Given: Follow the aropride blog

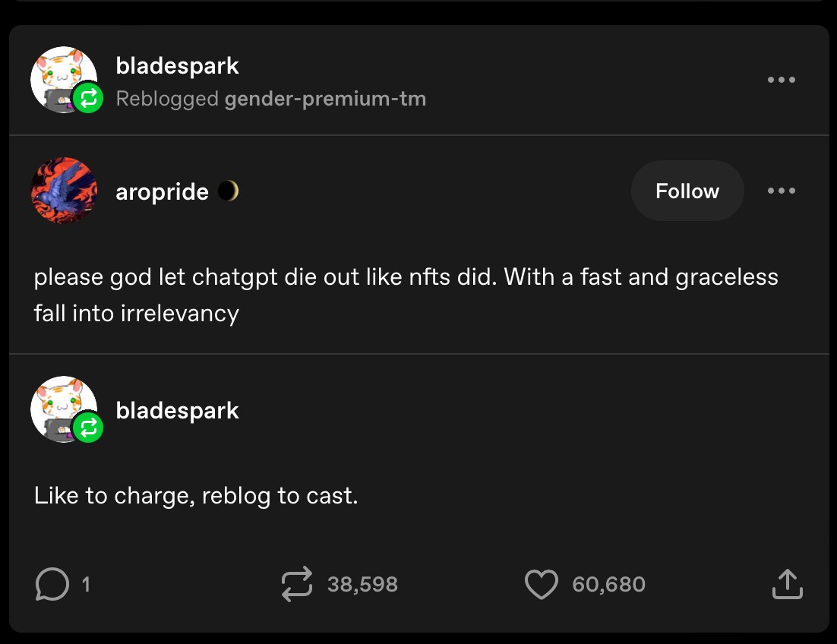Looking at the screenshot, I should pyautogui.click(x=687, y=191).
